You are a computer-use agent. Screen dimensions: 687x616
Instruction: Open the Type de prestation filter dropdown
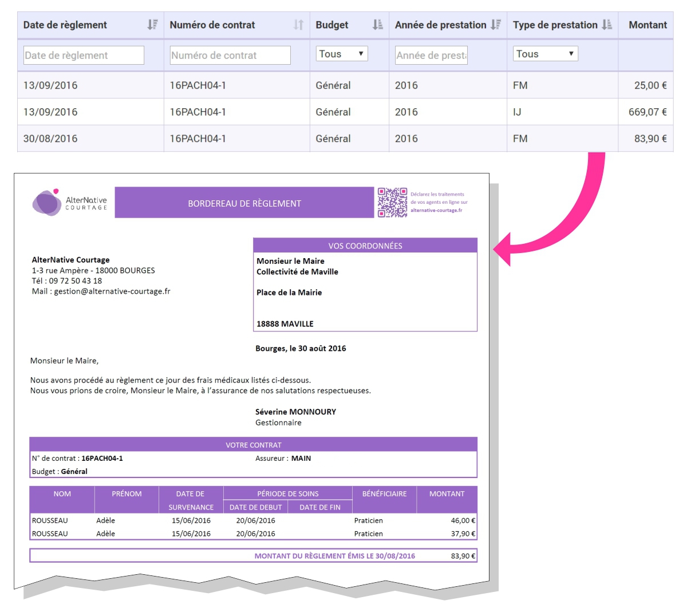[545, 54]
